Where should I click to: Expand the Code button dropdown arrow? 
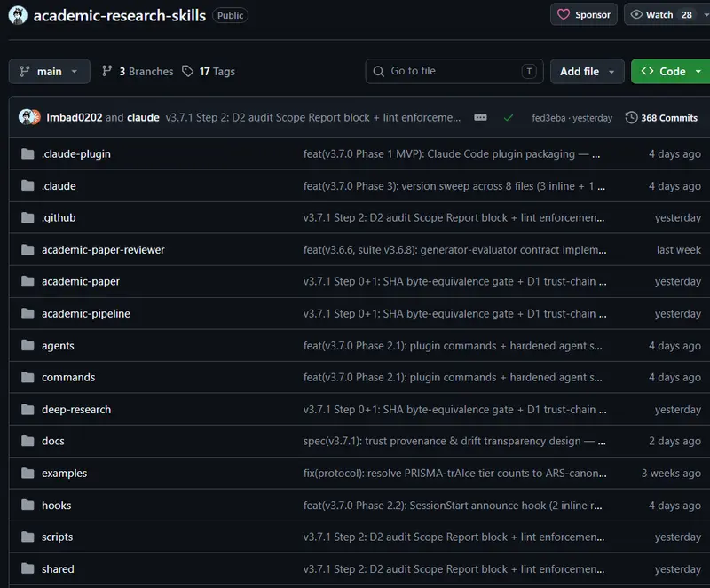(698, 72)
